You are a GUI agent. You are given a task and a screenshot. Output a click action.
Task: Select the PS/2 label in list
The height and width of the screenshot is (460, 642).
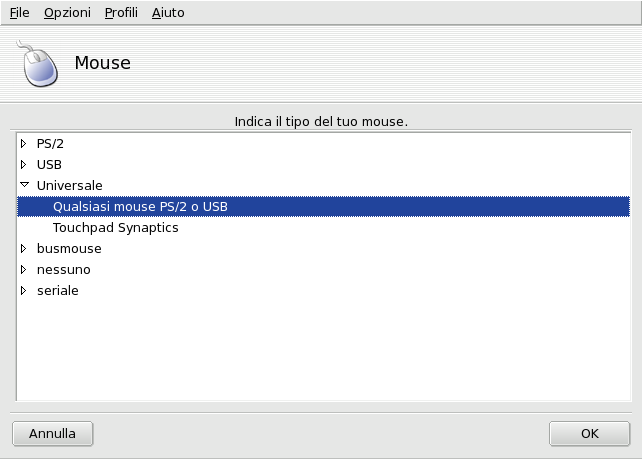[x=50, y=143]
